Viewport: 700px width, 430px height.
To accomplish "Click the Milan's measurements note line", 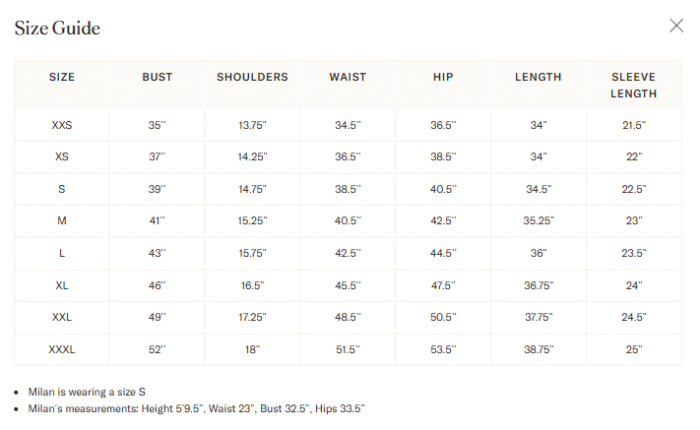I will click(x=196, y=409).
